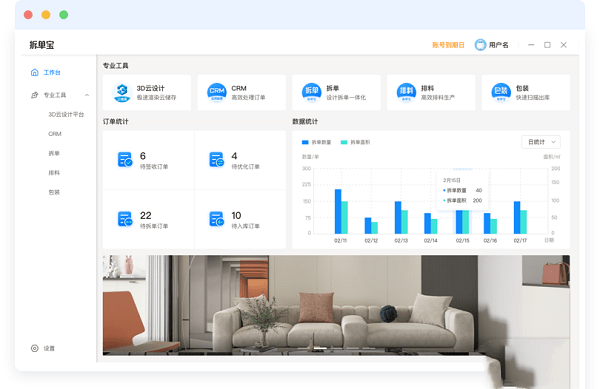Launch the 排料 tool icon
600x389 pixels.
(x=406, y=93)
